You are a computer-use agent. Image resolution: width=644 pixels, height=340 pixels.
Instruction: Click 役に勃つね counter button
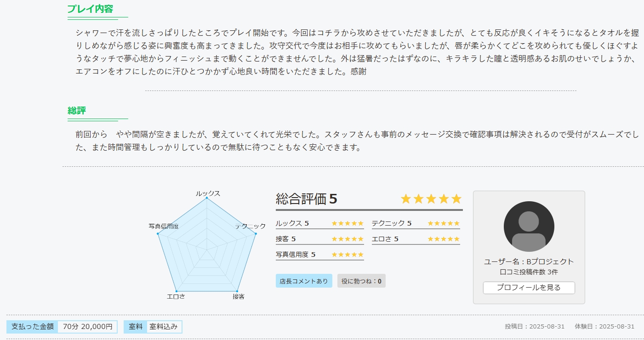[x=361, y=281]
